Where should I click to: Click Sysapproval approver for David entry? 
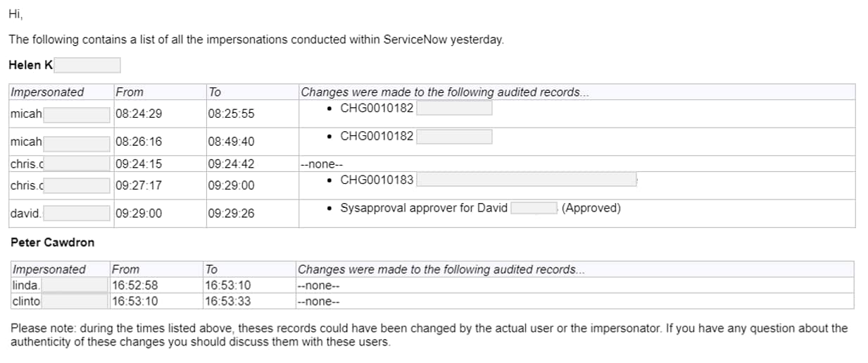[x=424, y=208]
